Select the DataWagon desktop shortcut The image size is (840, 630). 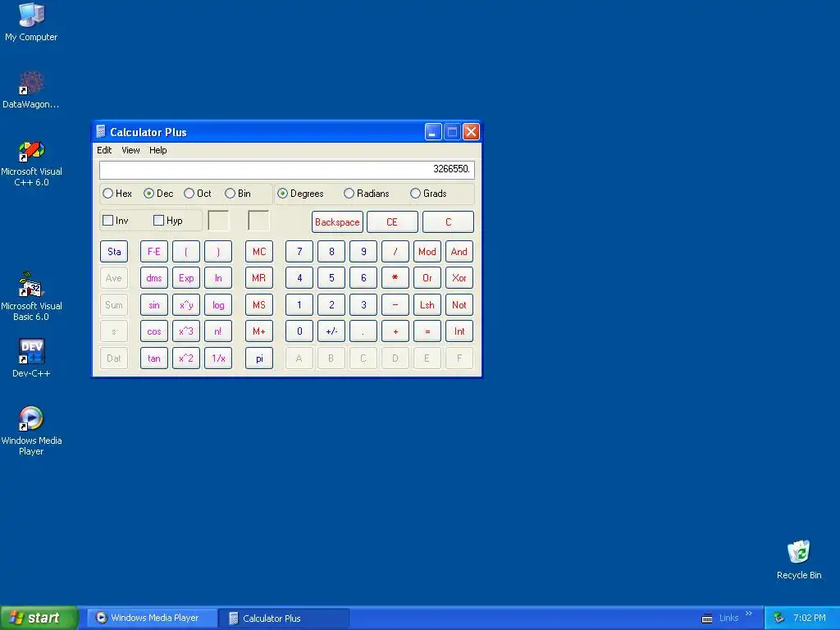tap(31, 90)
